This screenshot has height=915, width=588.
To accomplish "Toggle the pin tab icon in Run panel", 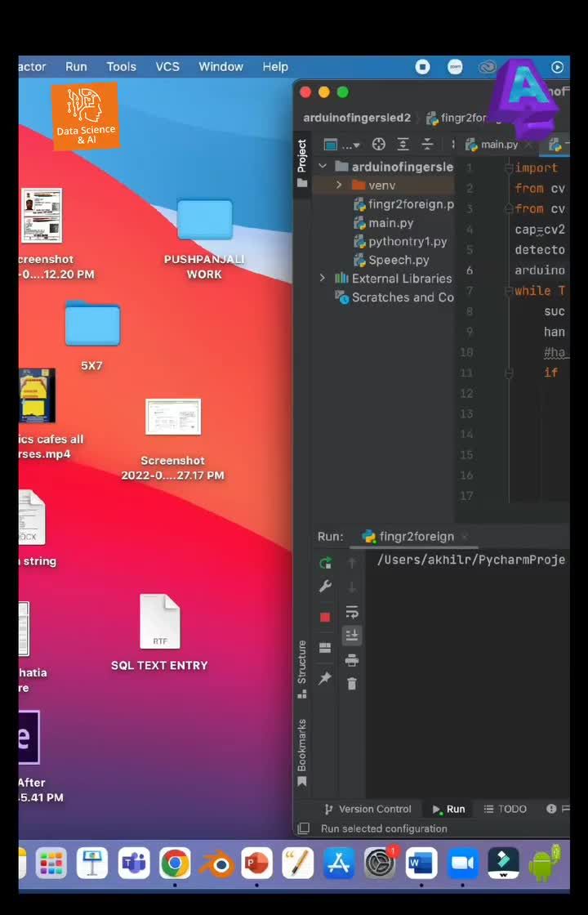I will [x=325, y=679].
